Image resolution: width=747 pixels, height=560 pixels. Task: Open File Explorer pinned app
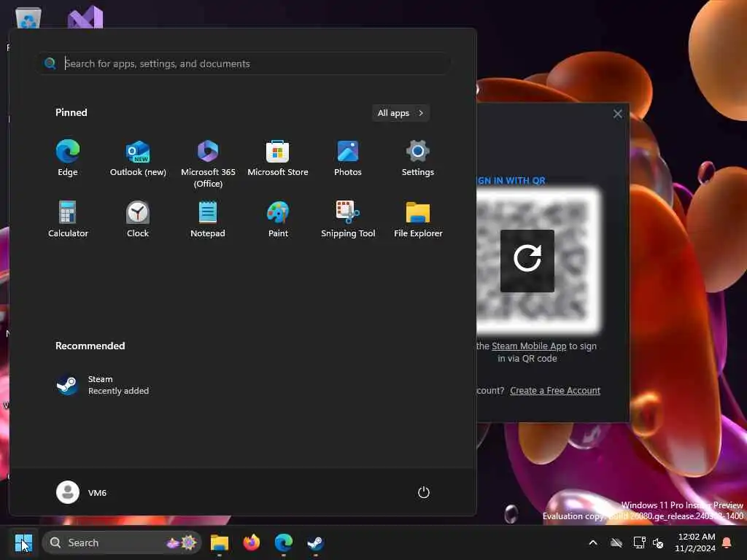tap(418, 219)
